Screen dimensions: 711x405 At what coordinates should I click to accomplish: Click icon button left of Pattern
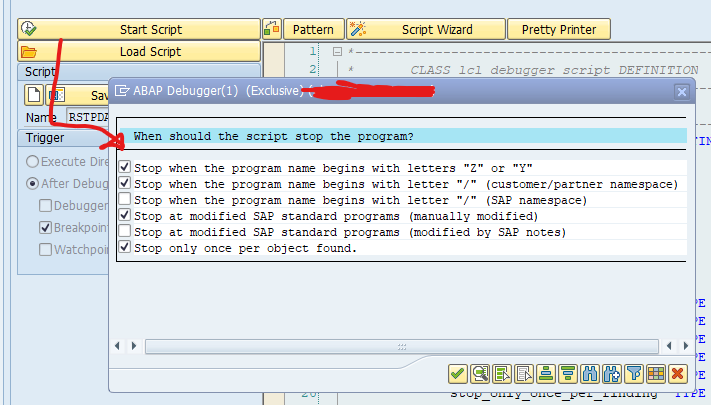pos(272,29)
